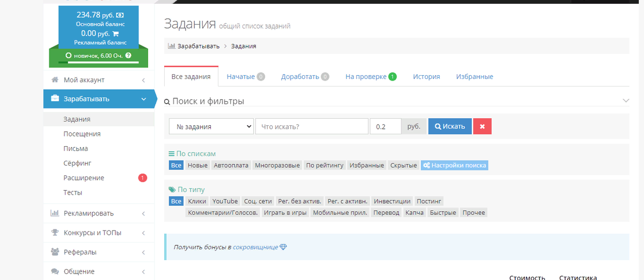Screen dimensions: 644x280
Task: Open the Доработать tab
Action: [305, 77]
